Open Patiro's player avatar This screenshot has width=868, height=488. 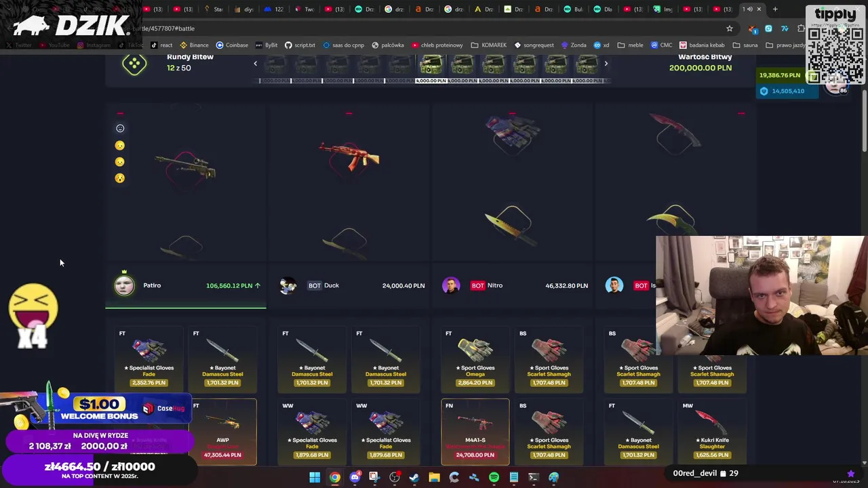(x=124, y=285)
